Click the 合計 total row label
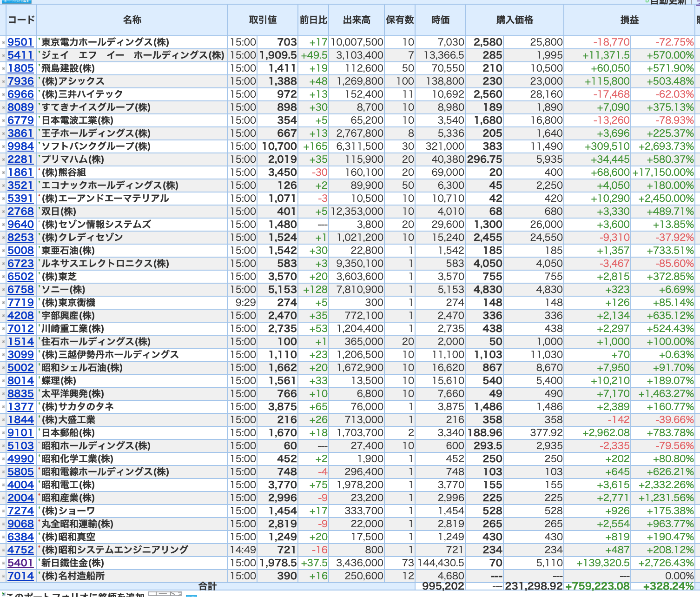Image resolution: width=700 pixels, height=597 pixels. click(x=208, y=586)
